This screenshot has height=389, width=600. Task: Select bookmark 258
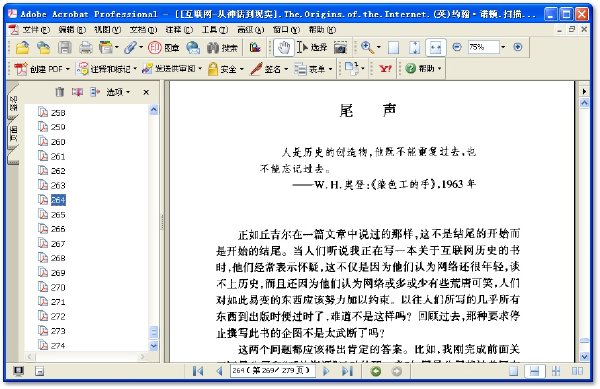pos(58,113)
